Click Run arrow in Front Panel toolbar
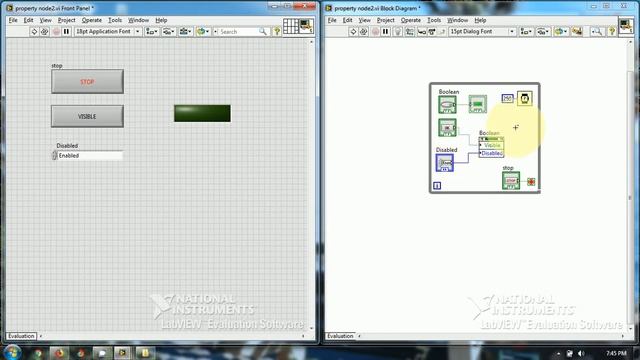 (x=34, y=31)
